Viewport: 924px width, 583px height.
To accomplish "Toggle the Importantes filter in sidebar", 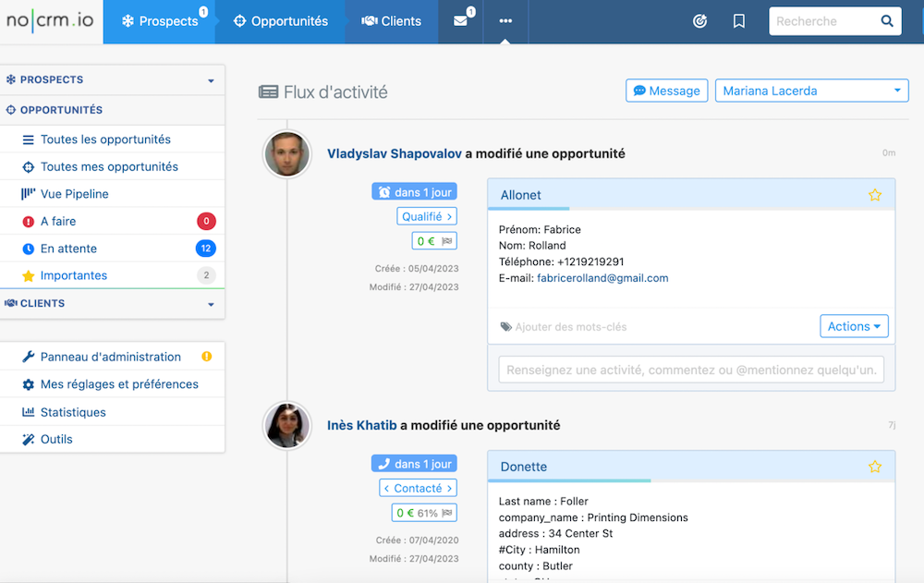I will [74, 275].
